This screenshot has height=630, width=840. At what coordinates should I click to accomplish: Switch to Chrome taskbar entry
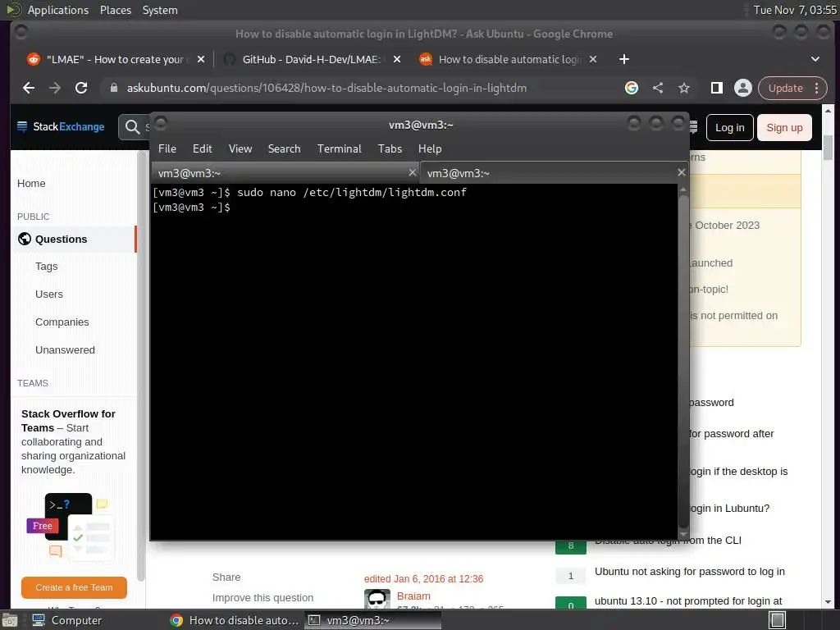pyautogui.click(x=234, y=620)
